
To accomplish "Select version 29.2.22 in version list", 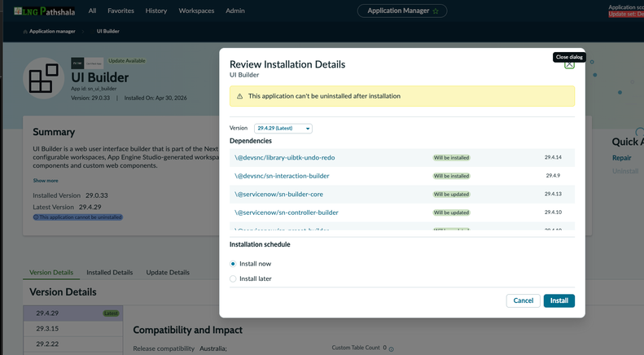I will (x=73, y=344).
